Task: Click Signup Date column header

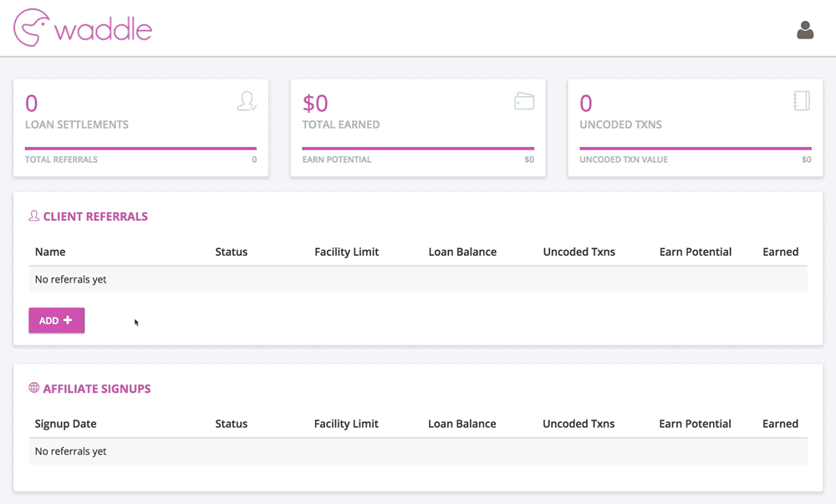Action: coord(65,424)
